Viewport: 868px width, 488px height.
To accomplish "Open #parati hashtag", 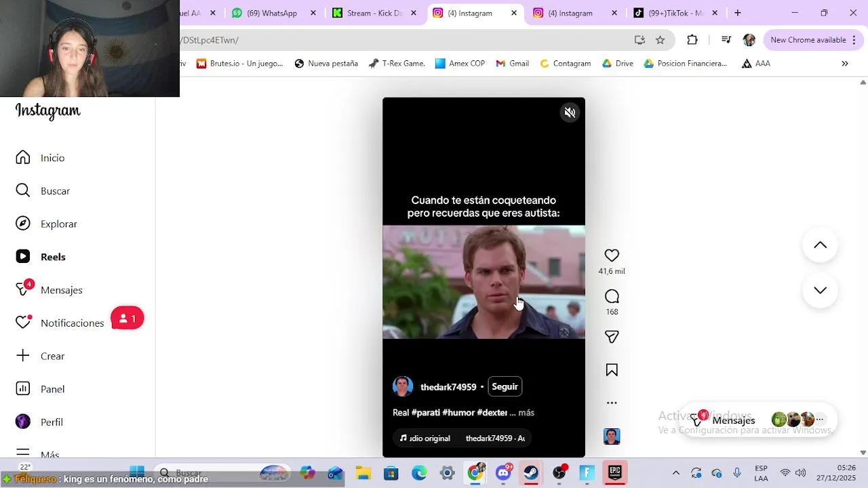I will tap(426, 412).
